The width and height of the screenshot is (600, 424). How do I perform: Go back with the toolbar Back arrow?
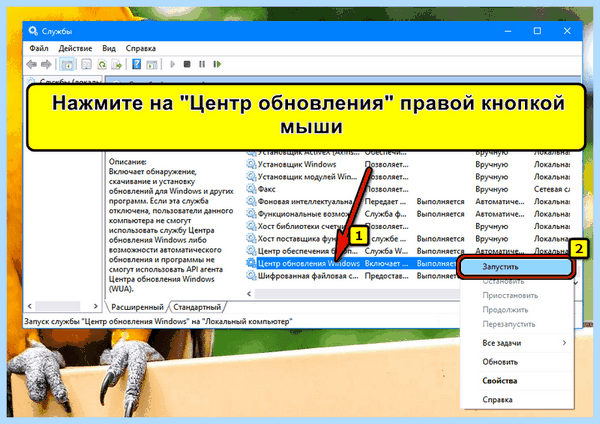pos(31,64)
